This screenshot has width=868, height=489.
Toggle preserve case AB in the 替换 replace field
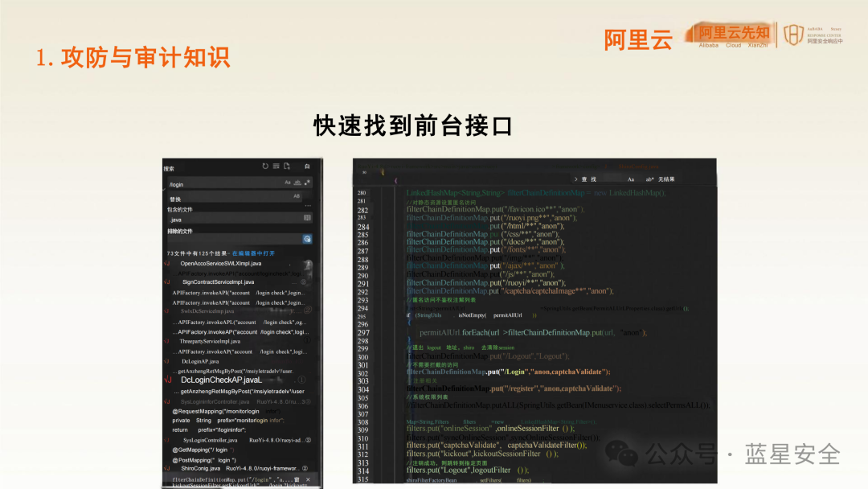click(297, 196)
